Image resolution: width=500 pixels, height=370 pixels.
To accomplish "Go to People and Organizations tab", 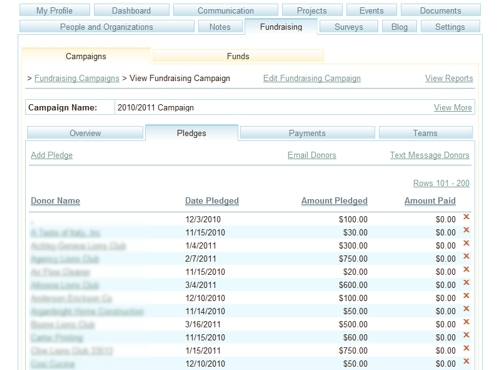I will pos(107,27).
